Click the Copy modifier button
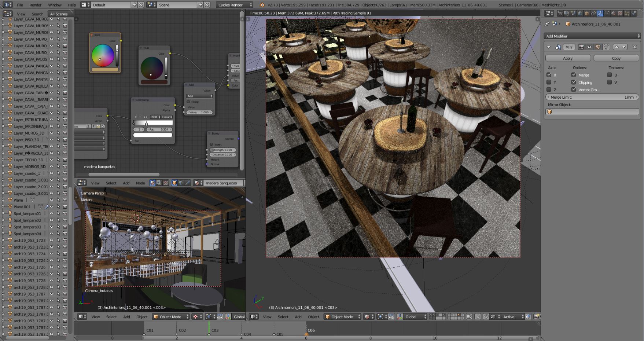Screen dimensions: 644x341 pyautogui.click(x=616, y=58)
